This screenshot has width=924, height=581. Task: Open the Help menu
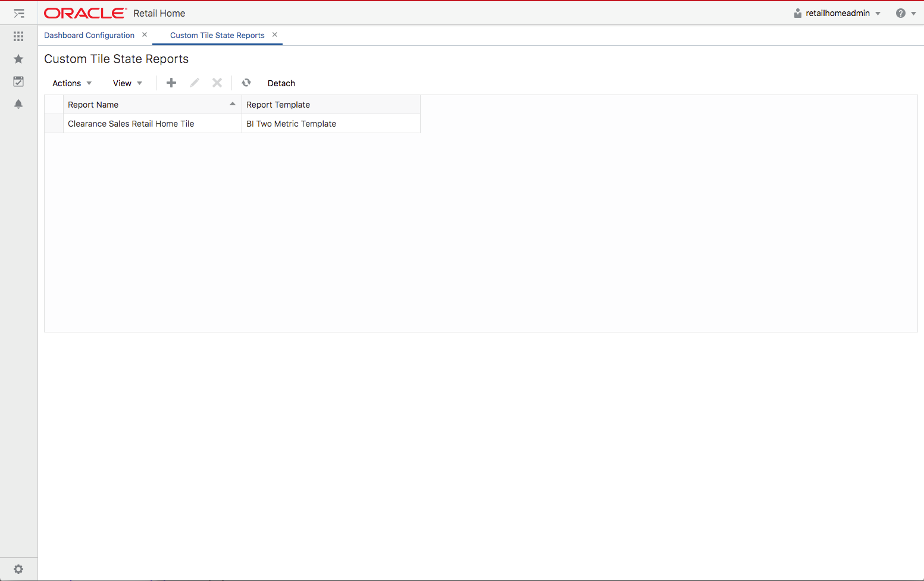tap(900, 13)
